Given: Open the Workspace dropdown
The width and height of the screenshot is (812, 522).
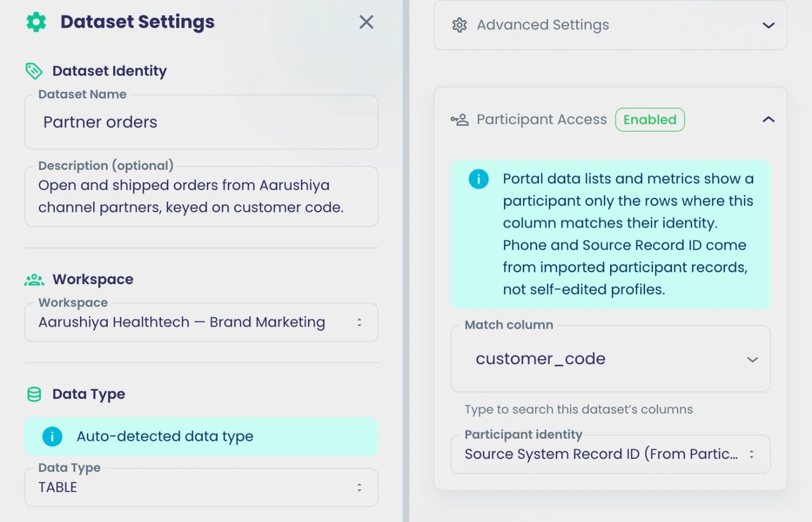Looking at the screenshot, I should 201,322.
